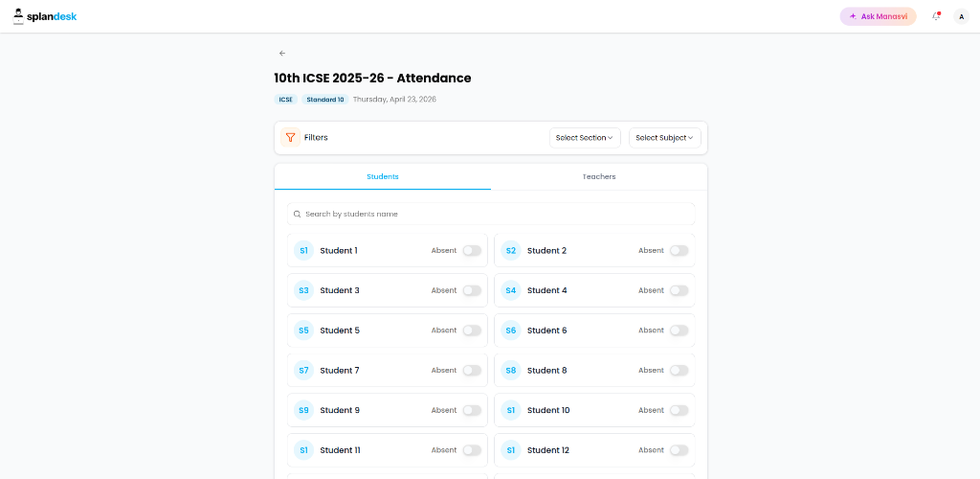
Task: Select the Student 10 name
Action: tap(548, 411)
